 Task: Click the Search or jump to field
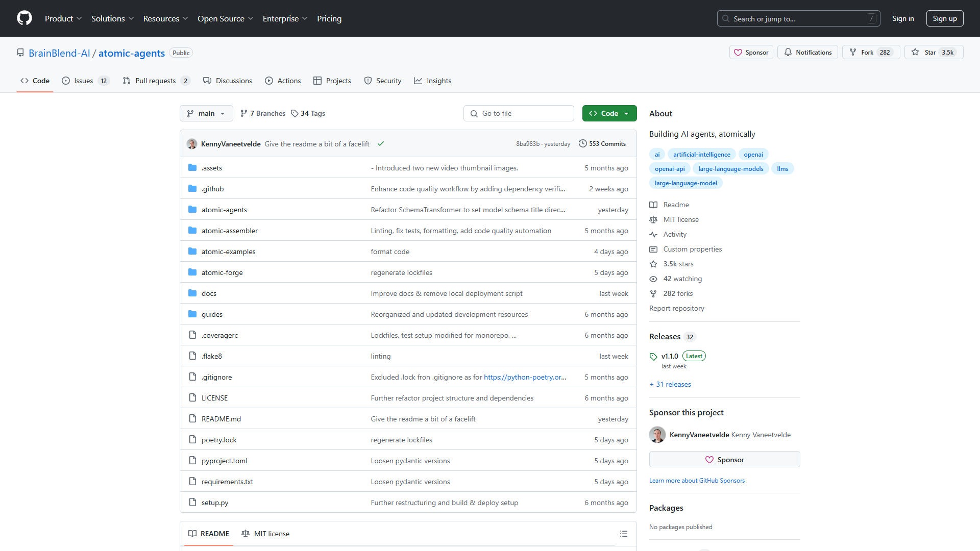pos(799,18)
